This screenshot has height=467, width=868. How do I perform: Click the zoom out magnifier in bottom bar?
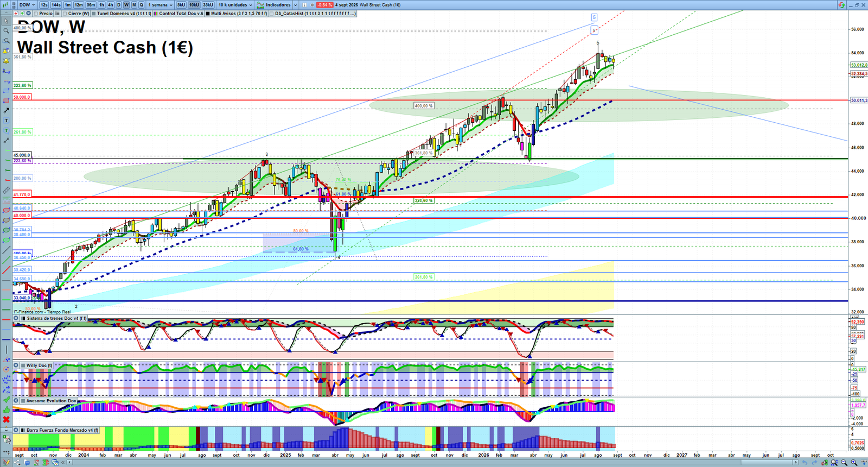click(844, 462)
